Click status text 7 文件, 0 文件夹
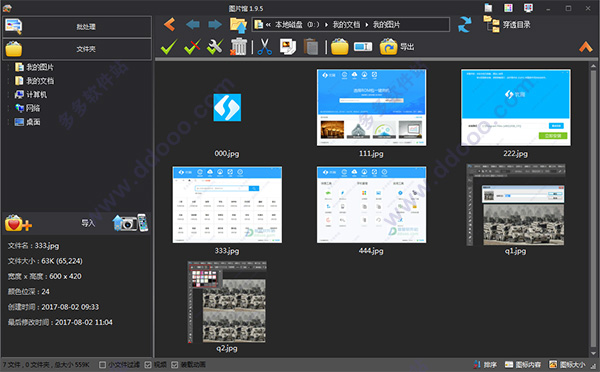 26,365
